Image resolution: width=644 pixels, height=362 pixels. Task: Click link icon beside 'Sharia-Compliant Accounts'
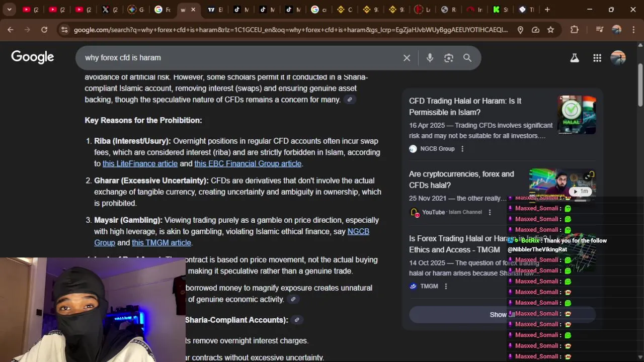(x=297, y=320)
